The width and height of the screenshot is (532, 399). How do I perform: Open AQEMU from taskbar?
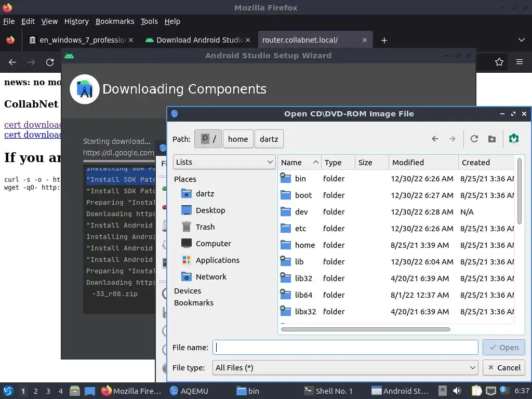coord(189,391)
